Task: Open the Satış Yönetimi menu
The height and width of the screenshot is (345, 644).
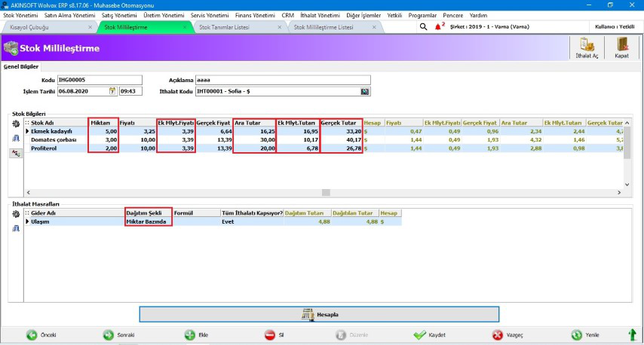Action: pyautogui.click(x=119, y=15)
